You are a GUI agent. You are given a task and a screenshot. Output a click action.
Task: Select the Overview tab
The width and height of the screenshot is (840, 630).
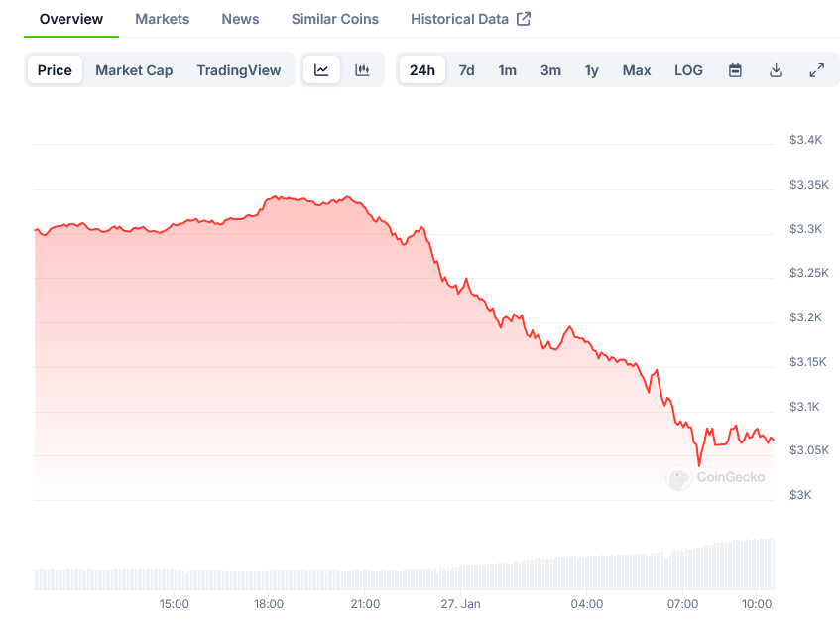[71, 19]
